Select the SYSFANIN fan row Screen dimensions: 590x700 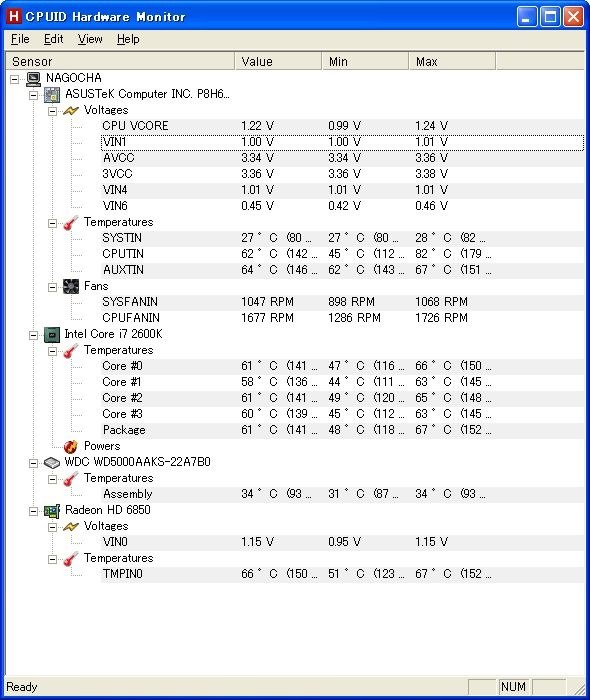343,302
